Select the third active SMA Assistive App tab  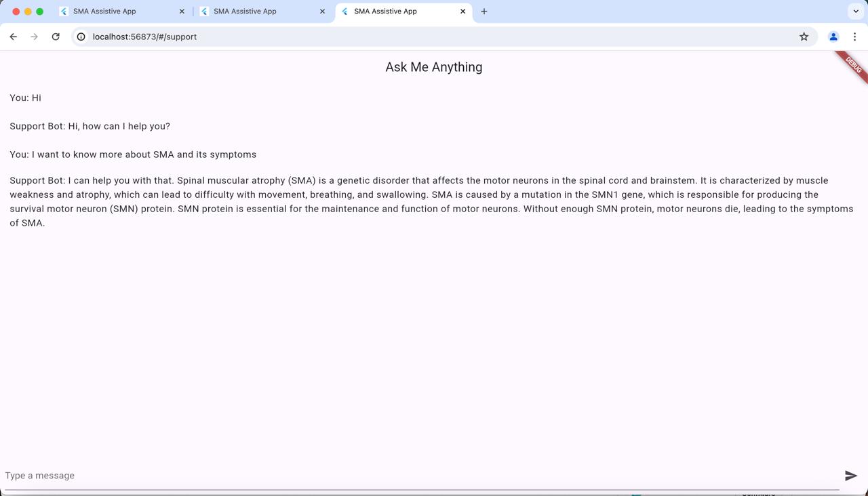pos(403,12)
